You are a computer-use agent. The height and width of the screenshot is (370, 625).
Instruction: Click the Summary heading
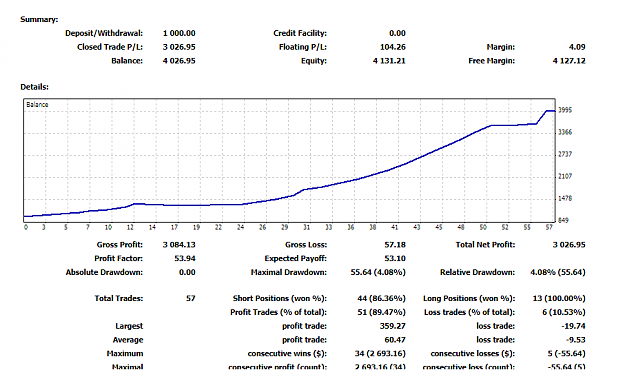click(x=39, y=19)
